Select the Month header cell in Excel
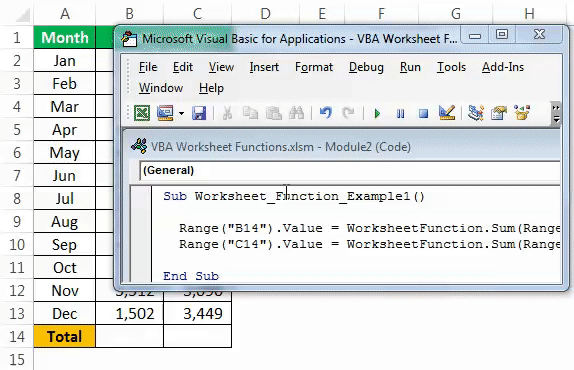The image size is (574, 370). point(64,37)
